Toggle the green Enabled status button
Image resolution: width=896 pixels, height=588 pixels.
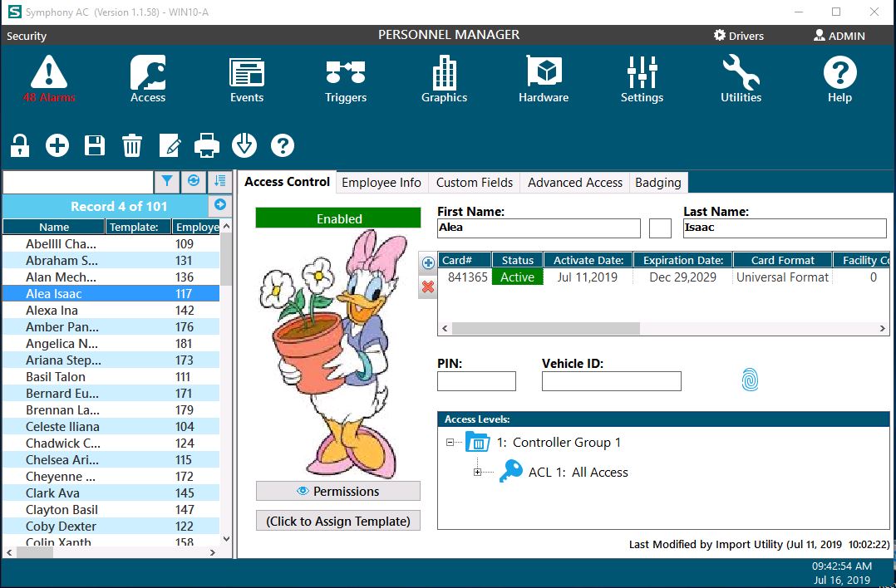click(x=338, y=218)
